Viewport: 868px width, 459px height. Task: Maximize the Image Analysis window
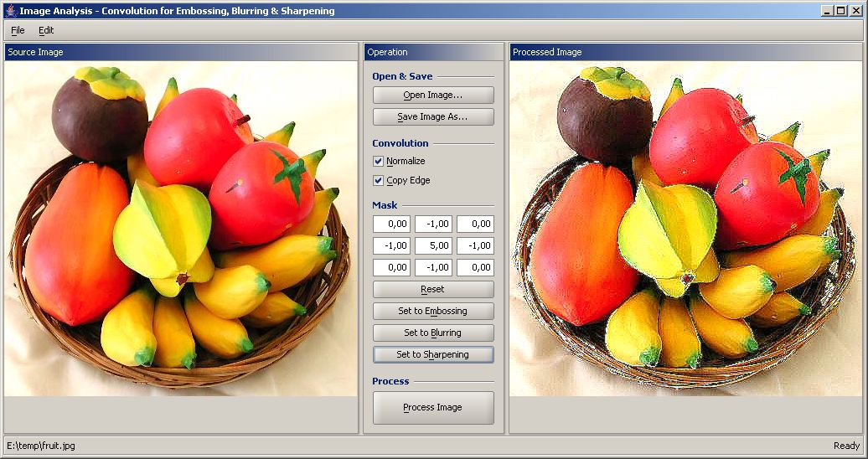pos(841,11)
